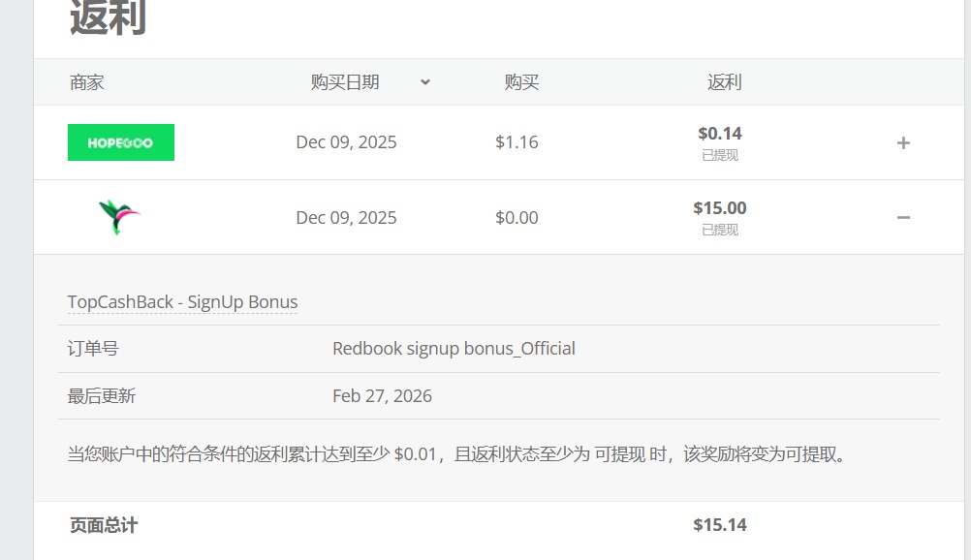
Task: Click the 购买日期 column header
Action: (x=345, y=82)
